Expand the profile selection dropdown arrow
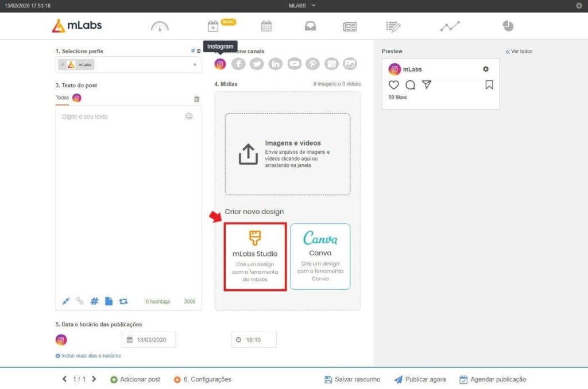588x389 pixels. click(195, 65)
